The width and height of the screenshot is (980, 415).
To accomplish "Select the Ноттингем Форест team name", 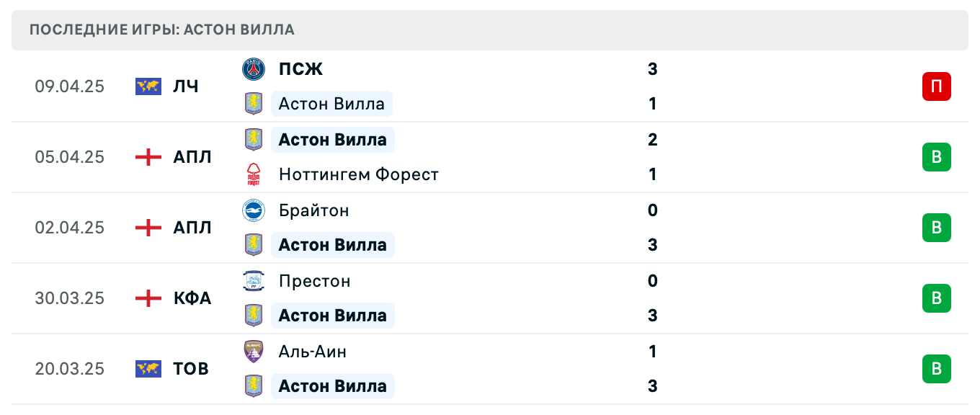I will coord(359,174).
